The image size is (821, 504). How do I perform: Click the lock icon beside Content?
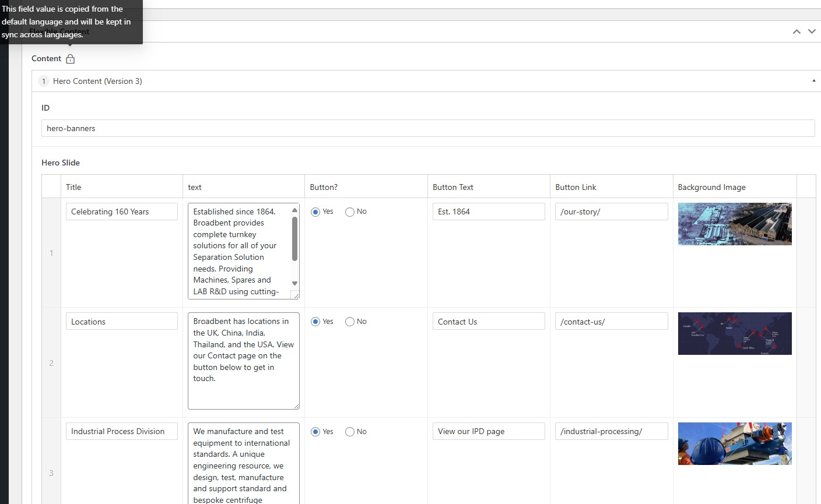[71, 59]
